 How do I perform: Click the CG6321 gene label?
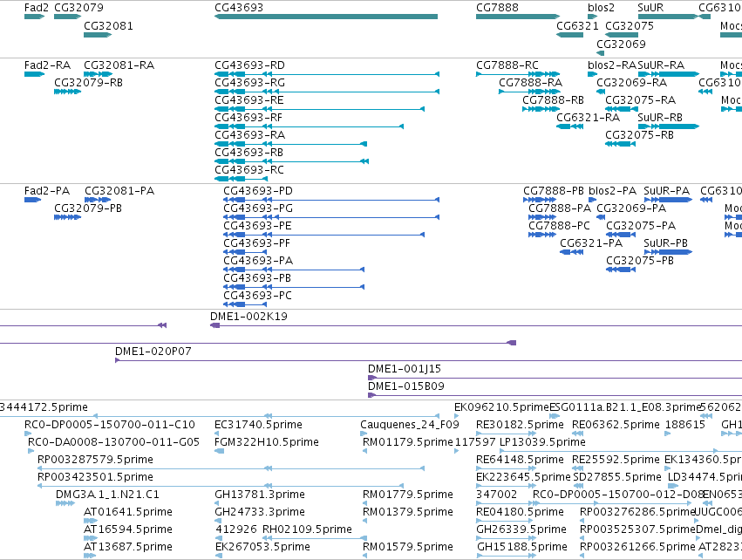(x=577, y=25)
